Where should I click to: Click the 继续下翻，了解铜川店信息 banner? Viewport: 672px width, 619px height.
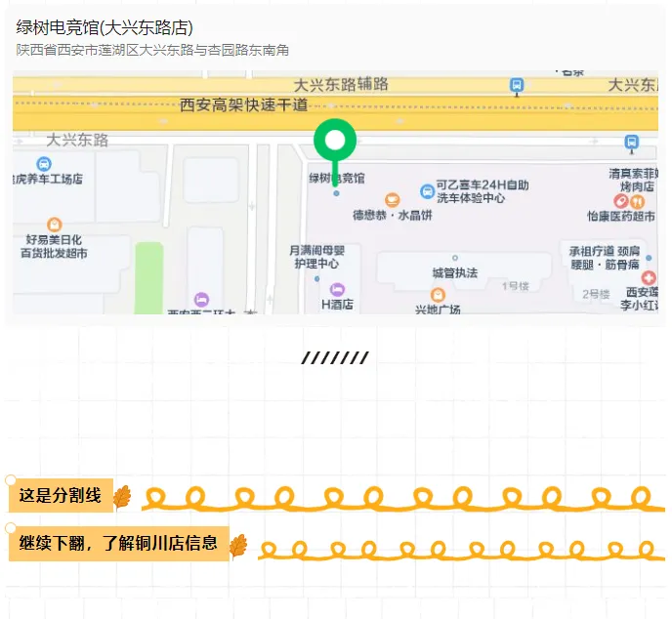point(118,544)
